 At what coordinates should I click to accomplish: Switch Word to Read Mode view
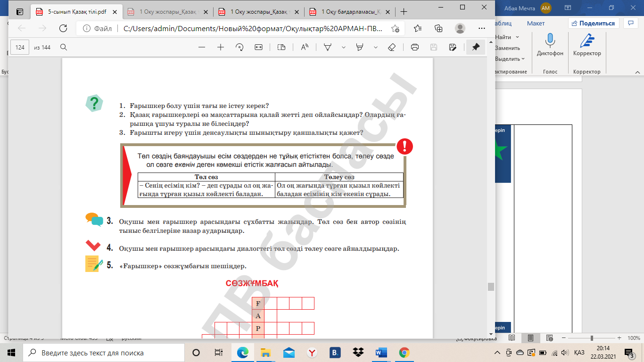click(x=512, y=338)
